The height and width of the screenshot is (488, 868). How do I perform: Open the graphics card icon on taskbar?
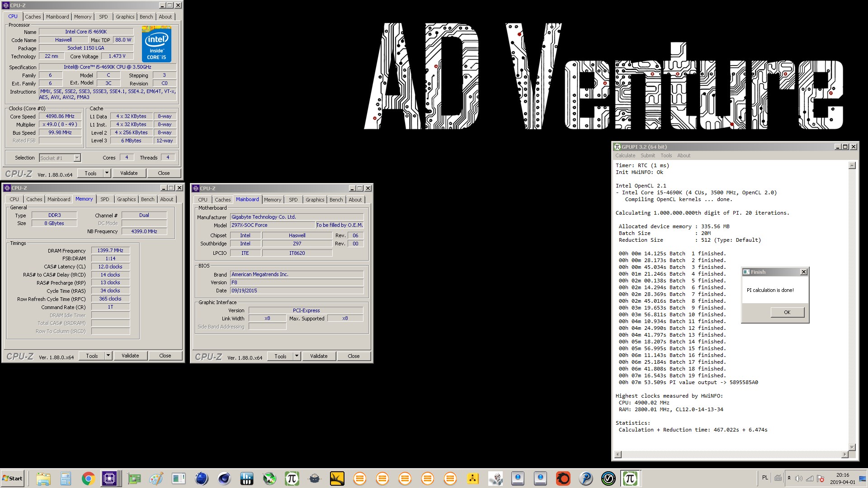[x=134, y=479]
